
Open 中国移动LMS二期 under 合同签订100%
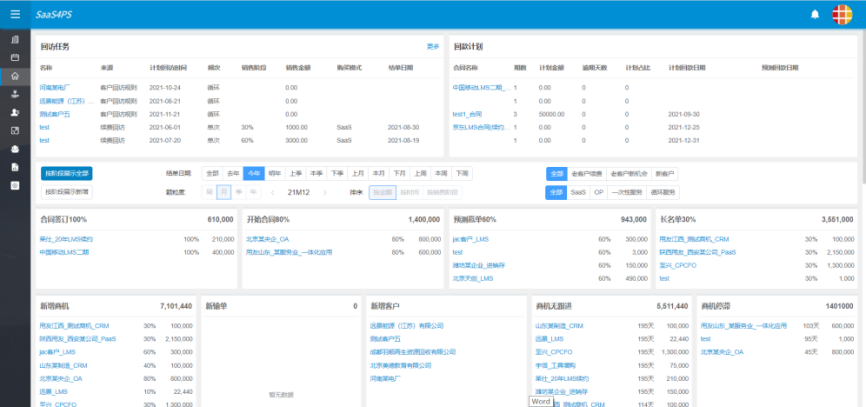click(64, 252)
